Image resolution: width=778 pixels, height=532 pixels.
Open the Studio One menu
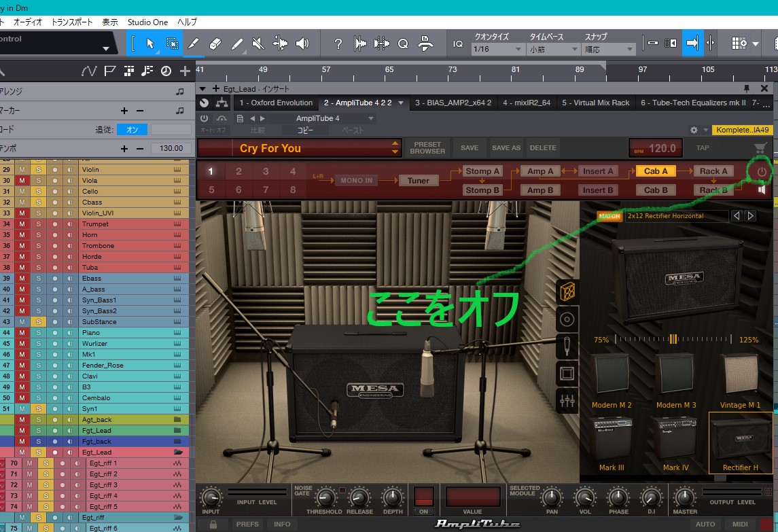click(148, 22)
